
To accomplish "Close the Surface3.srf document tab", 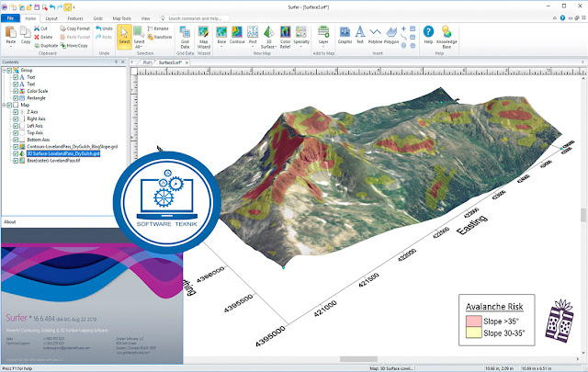I will click(x=187, y=62).
